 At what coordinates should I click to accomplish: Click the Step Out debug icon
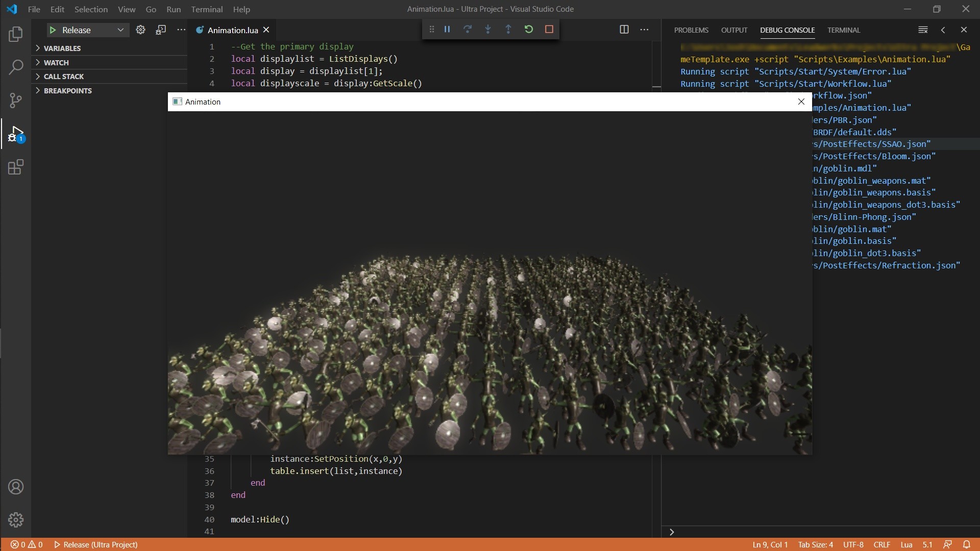(508, 29)
